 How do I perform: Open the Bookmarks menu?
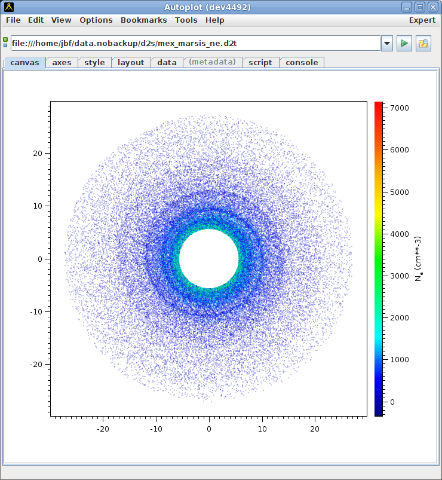(x=143, y=20)
